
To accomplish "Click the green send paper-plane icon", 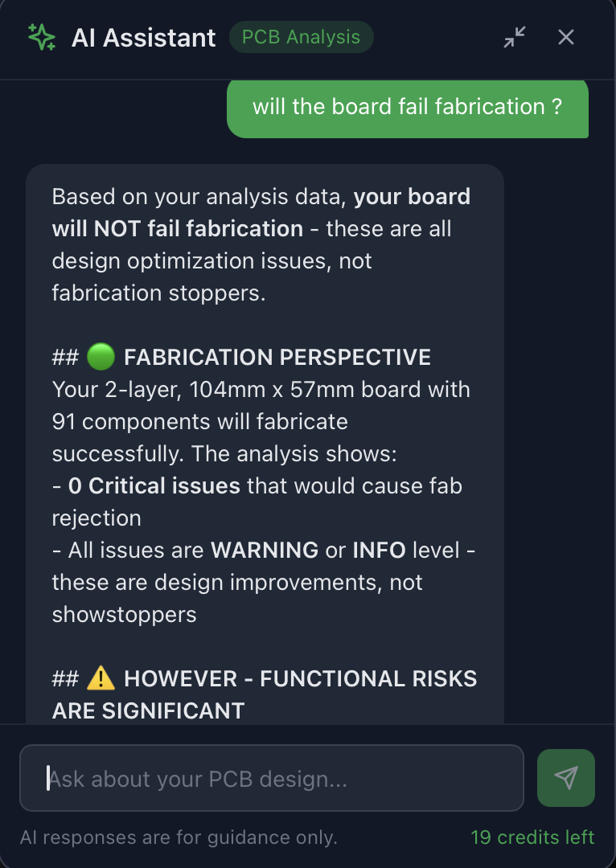I will coord(566,777).
